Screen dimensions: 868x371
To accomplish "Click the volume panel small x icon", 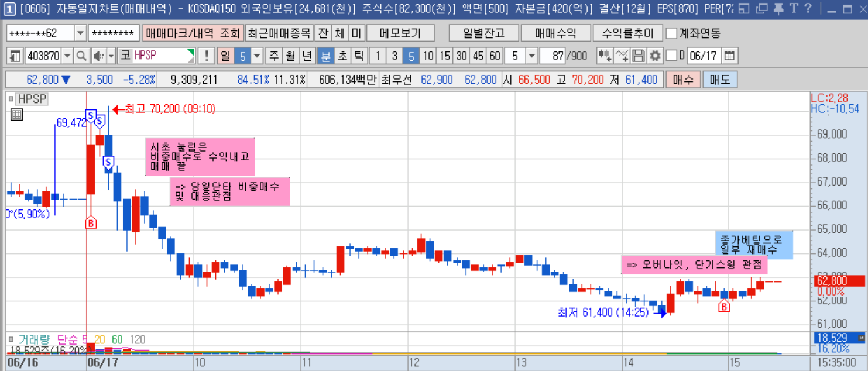I will pyautogui.click(x=861, y=338).
